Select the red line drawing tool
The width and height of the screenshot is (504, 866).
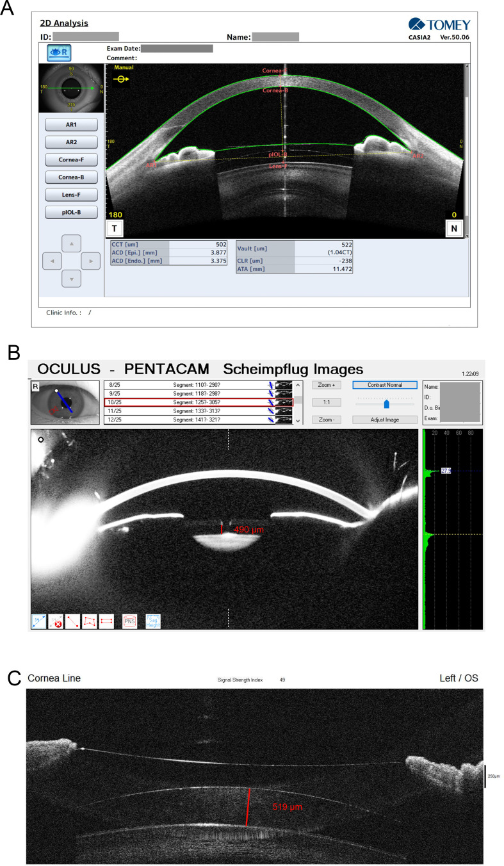[72, 621]
